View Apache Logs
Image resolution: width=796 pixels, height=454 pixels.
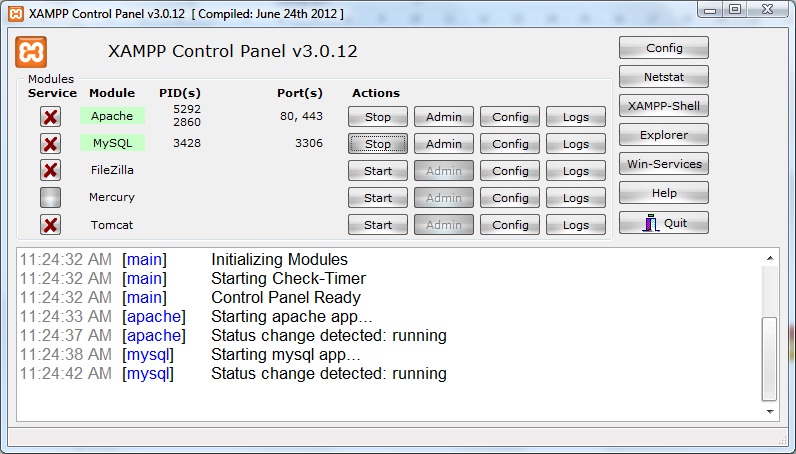pos(576,117)
